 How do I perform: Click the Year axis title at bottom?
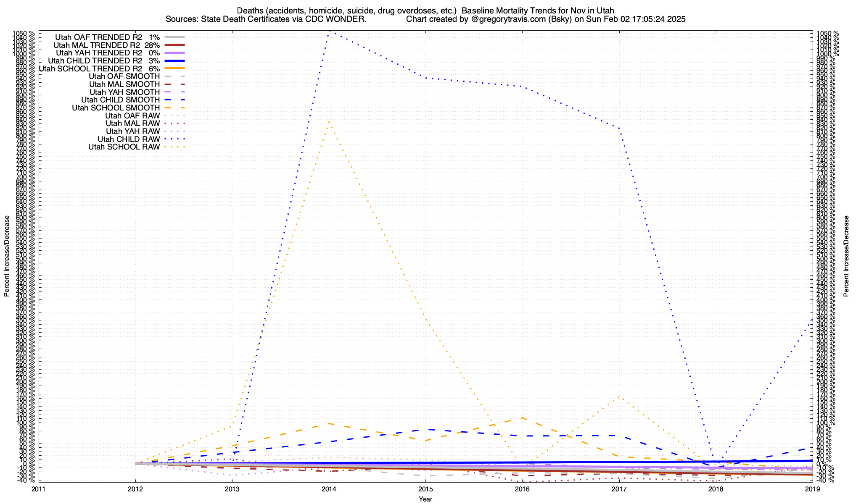425,499
